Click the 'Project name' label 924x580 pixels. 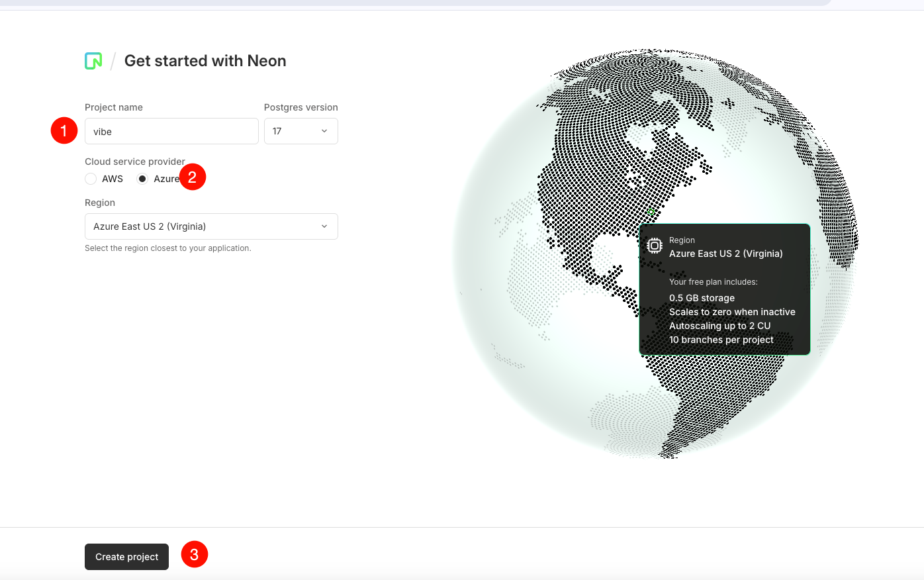point(114,107)
